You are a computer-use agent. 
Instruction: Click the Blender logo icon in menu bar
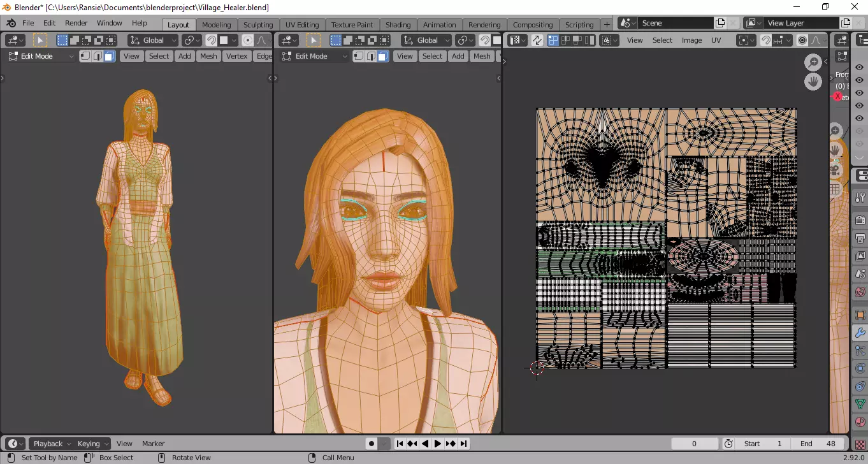click(11, 23)
